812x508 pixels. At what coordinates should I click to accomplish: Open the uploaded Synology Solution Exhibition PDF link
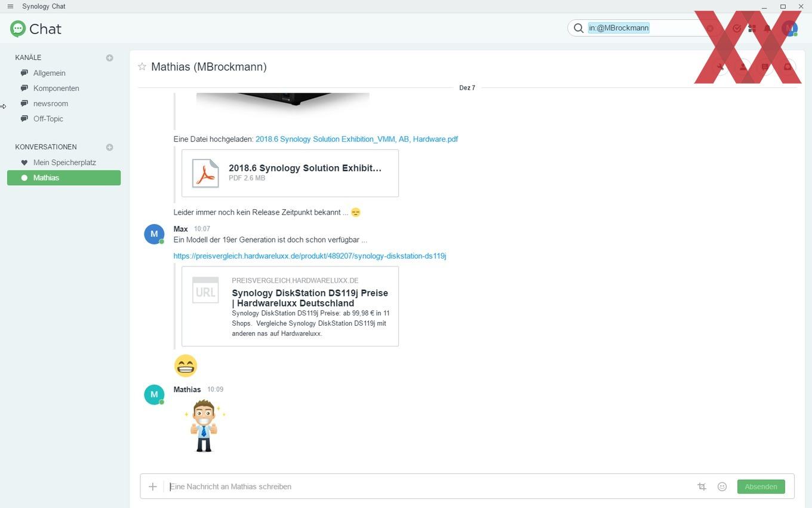pos(356,139)
